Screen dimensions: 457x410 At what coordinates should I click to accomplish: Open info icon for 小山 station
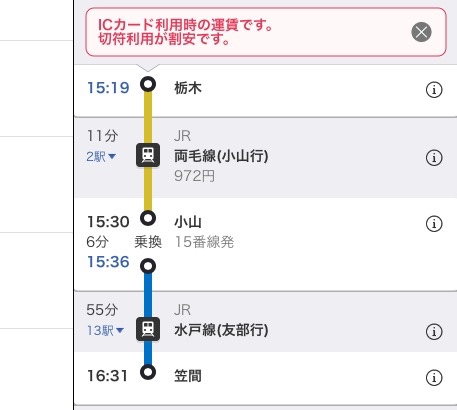tap(434, 224)
